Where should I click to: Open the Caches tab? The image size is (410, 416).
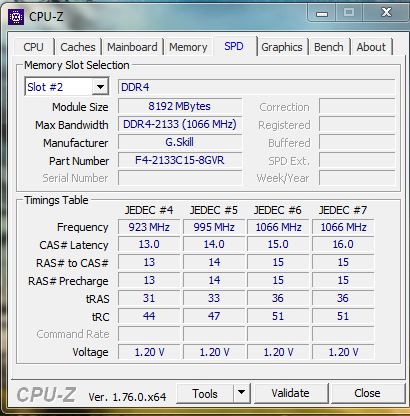78,47
